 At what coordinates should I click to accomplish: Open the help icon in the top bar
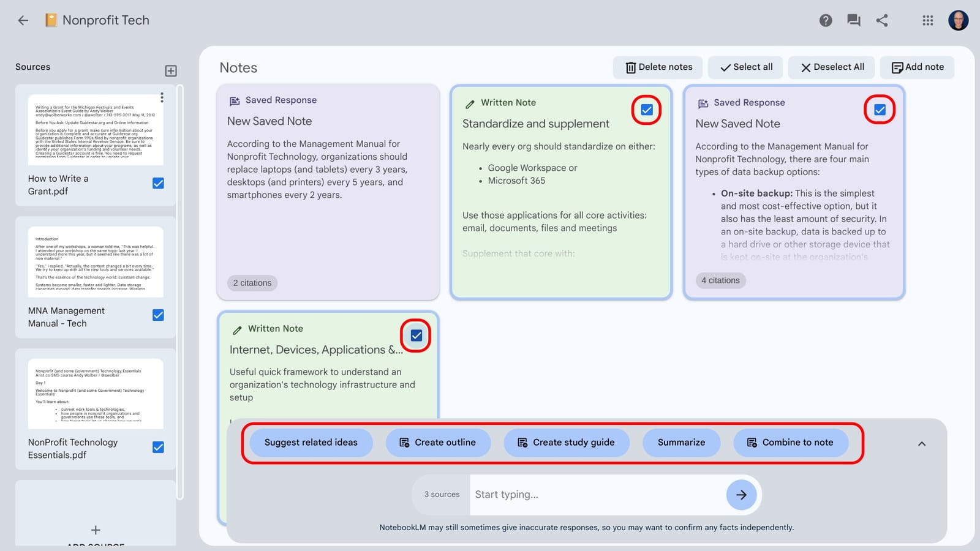click(x=825, y=20)
